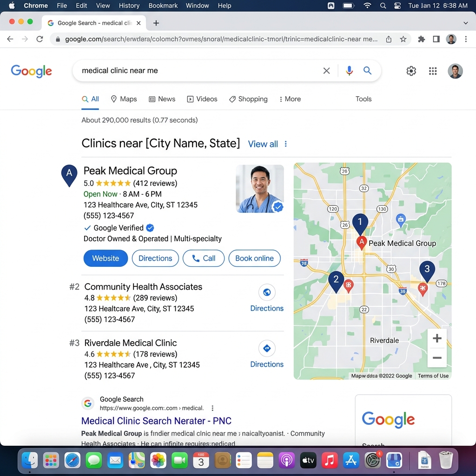The image size is (476, 476).
Task: Click red A pin on map
Action: click(362, 243)
